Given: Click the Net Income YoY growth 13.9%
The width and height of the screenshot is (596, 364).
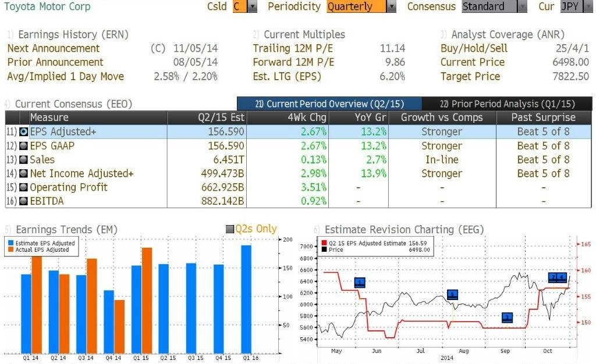Looking at the screenshot, I should click(374, 173).
